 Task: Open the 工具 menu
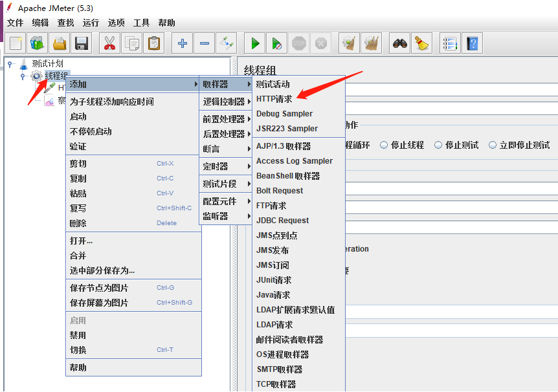point(141,23)
